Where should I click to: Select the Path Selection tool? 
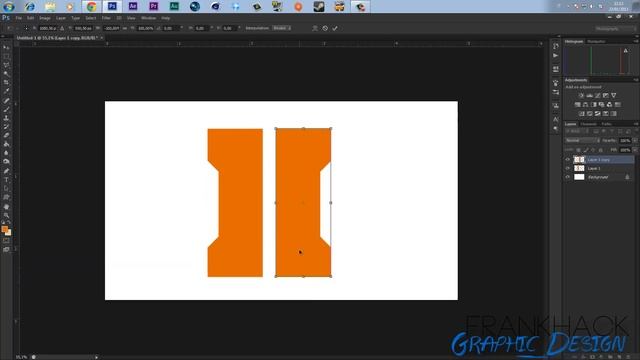(6, 189)
